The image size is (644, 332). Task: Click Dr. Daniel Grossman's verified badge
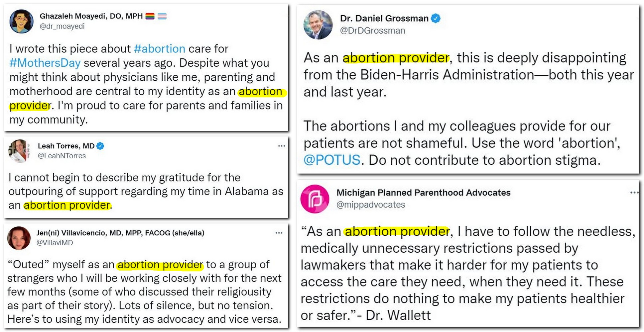[436, 18]
